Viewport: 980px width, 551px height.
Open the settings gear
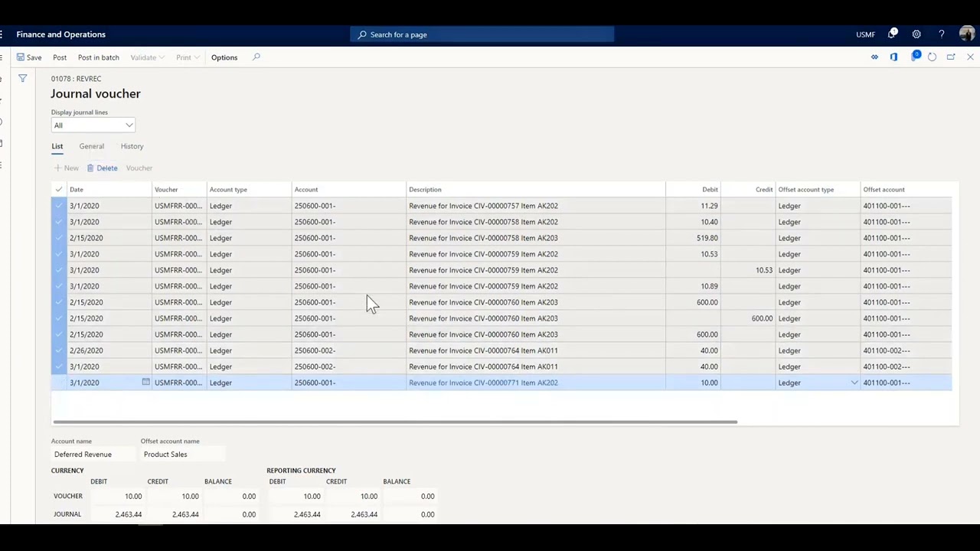pyautogui.click(x=916, y=34)
